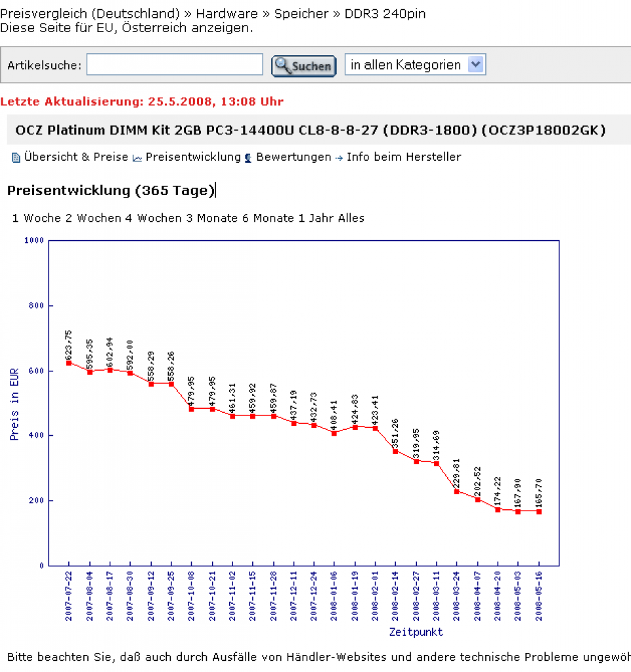Viewport: 631px width, 672px height.
Task: Click the Österreich link
Action: tap(154, 28)
